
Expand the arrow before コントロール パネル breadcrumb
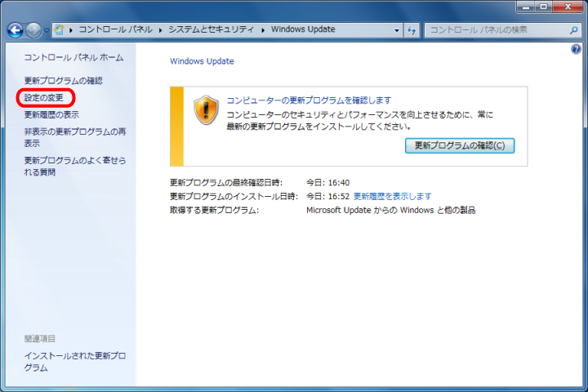(x=71, y=30)
